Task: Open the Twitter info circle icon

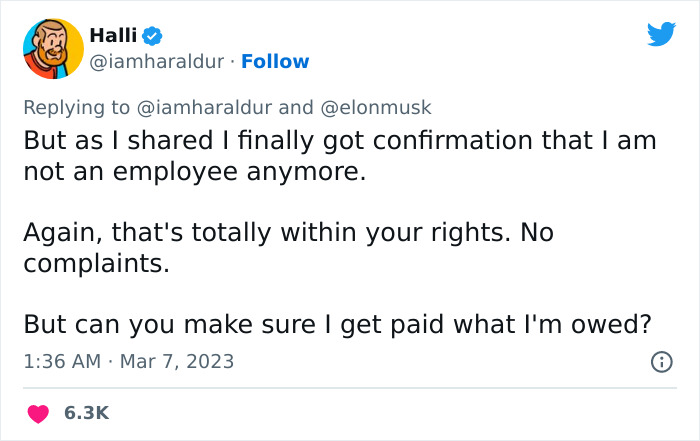Action: (661, 362)
